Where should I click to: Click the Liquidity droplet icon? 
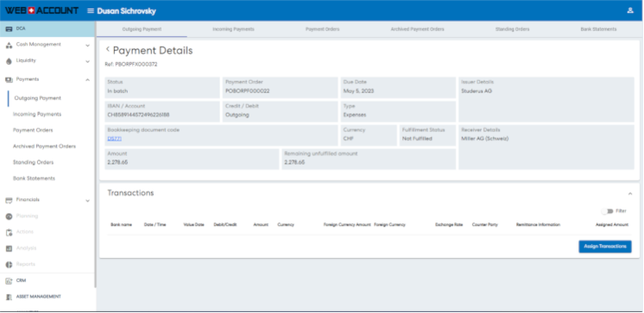click(x=9, y=61)
